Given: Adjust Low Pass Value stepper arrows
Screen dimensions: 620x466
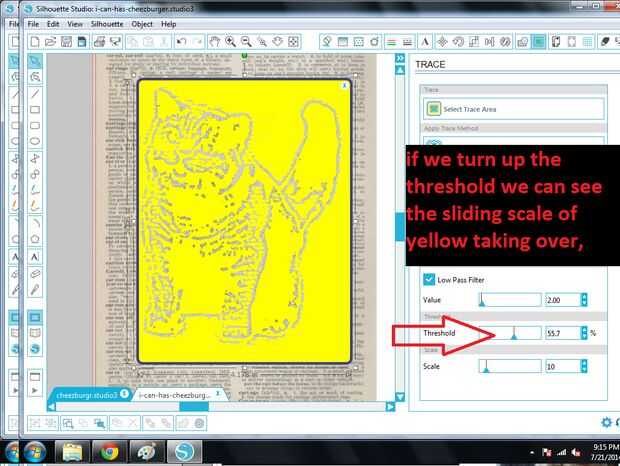Looking at the screenshot, I should pyautogui.click(x=584, y=300).
